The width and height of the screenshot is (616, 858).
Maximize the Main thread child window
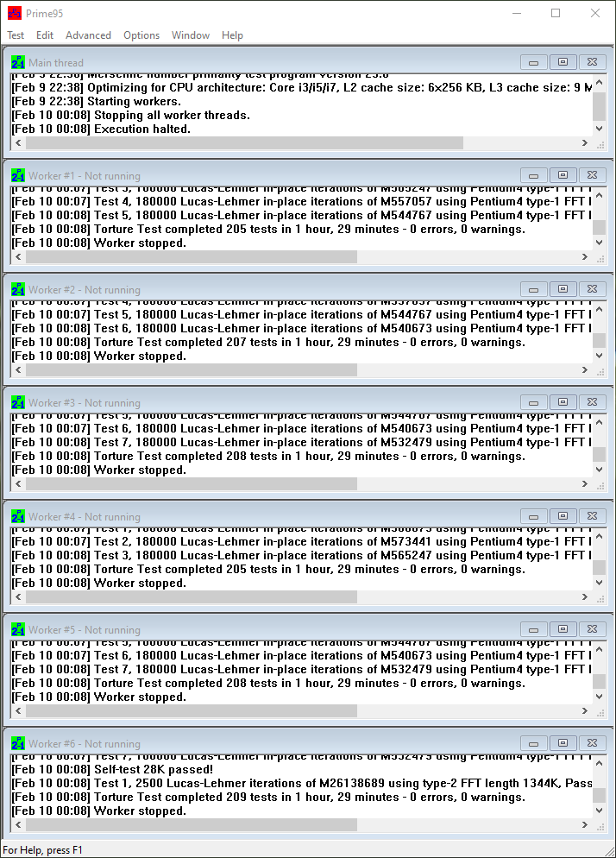tap(563, 62)
